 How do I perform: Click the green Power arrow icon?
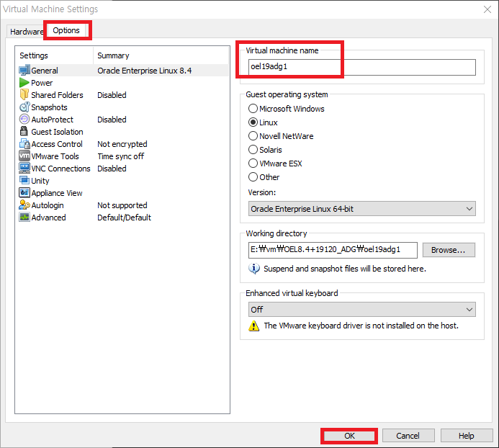pyautogui.click(x=24, y=83)
